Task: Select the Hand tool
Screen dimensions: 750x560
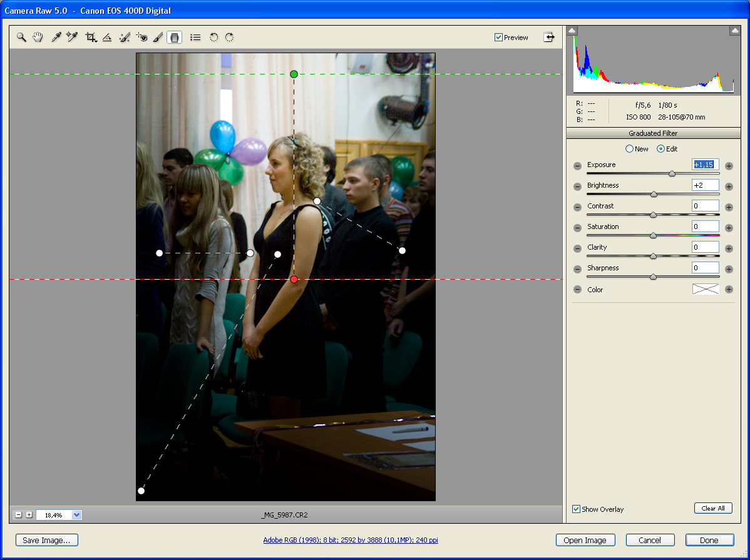Action: [38, 38]
